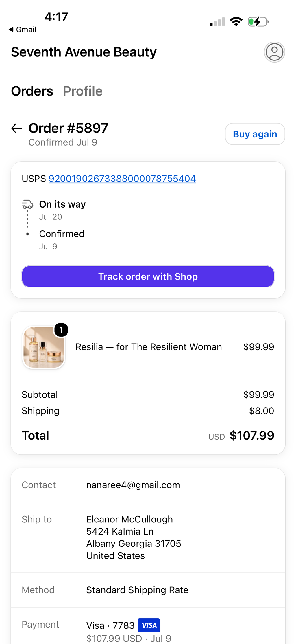296x644 pixels.
Task: Tap the shipping address for Eleanor McCullough
Action: tap(134, 537)
